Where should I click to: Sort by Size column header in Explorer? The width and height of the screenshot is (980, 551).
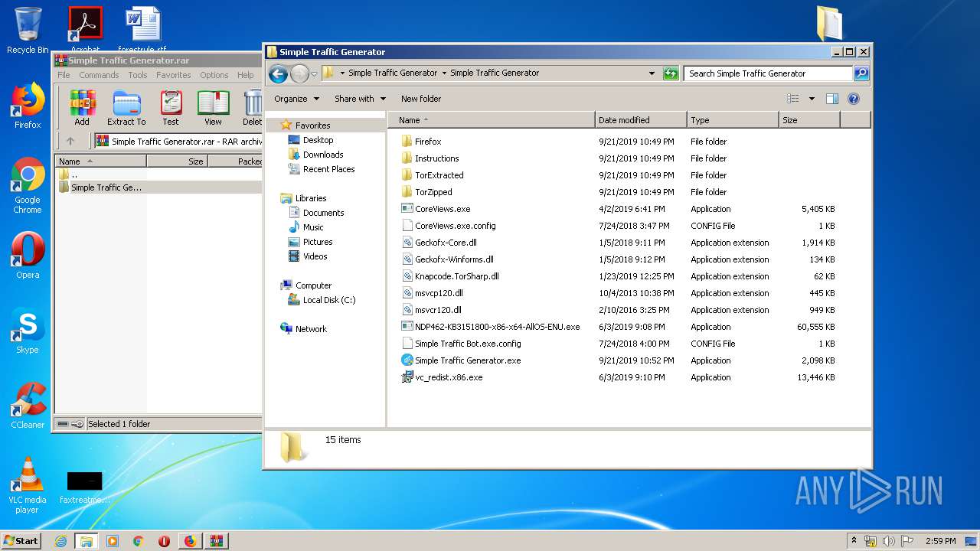coord(809,120)
